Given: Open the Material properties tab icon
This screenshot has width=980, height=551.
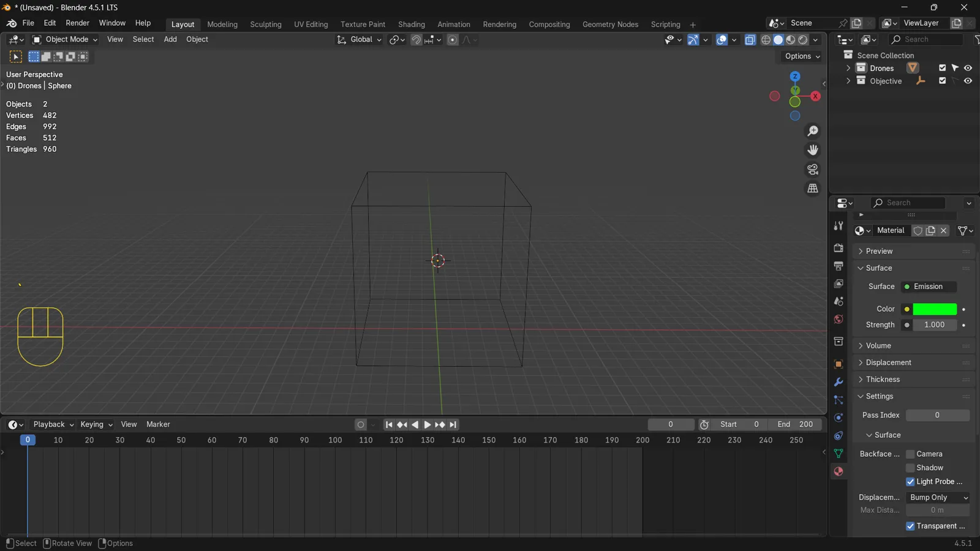Looking at the screenshot, I should [839, 471].
